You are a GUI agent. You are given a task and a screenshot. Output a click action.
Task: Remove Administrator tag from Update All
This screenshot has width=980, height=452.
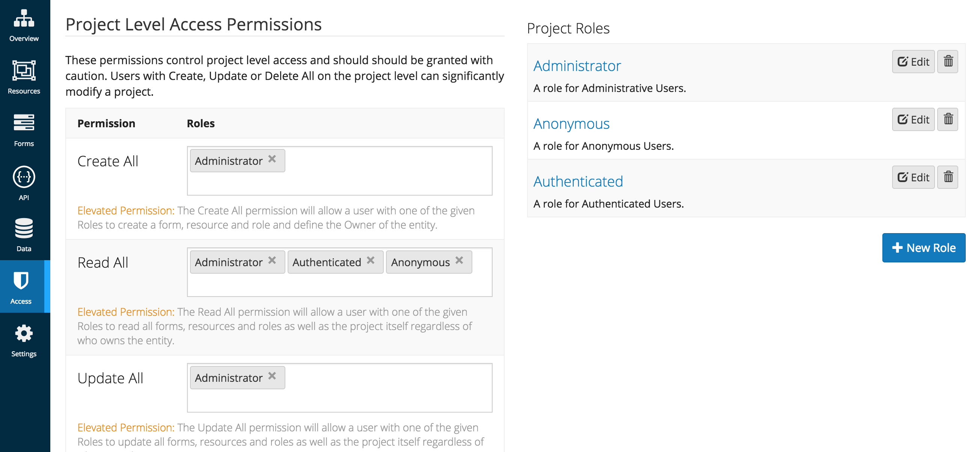pyautogui.click(x=272, y=376)
